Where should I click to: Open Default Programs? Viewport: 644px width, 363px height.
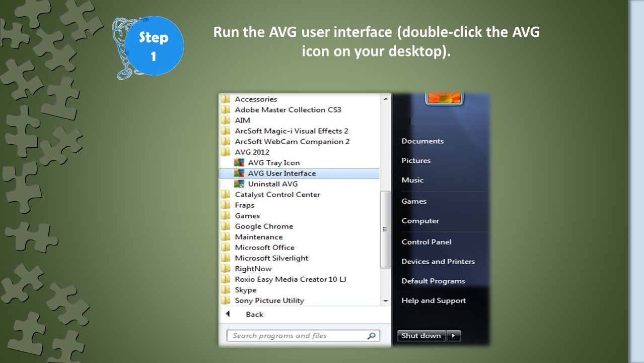433,281
